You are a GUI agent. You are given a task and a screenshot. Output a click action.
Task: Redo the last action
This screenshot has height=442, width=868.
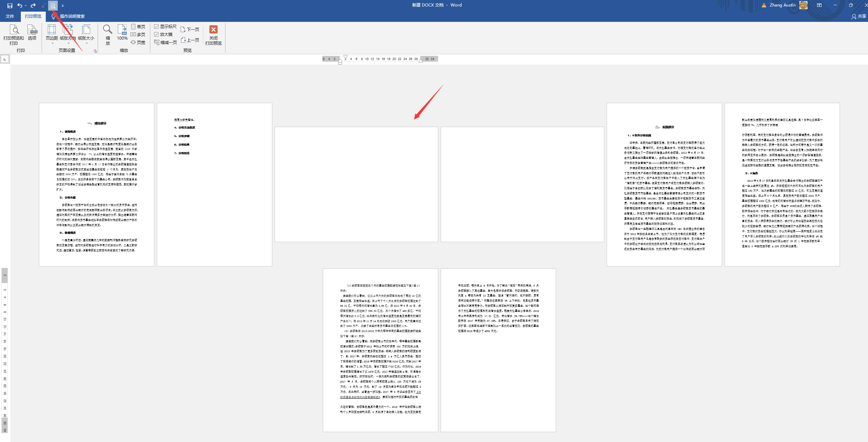pyautogui.click(x=33, y=5)
